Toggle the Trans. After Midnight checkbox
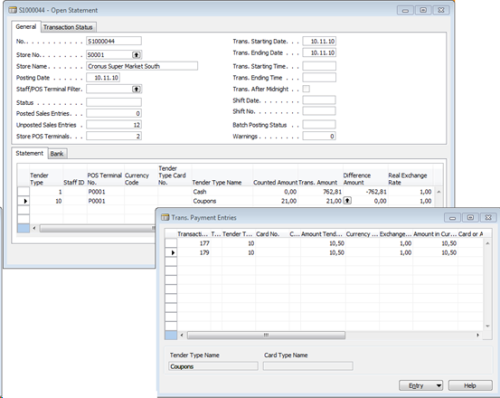Image resolution: width=500 pixels, height=398 pixels. click(306, 89)
